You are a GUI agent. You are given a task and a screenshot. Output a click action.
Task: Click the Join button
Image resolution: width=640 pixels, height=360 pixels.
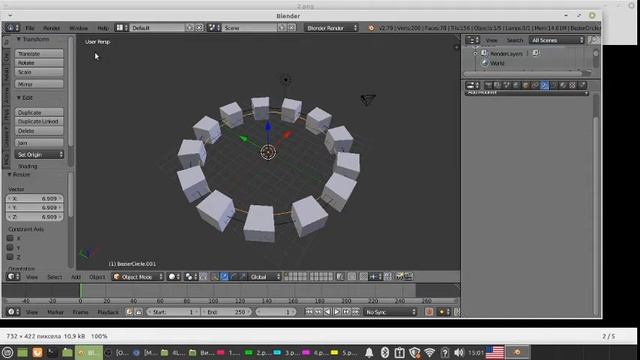point(39,143)
